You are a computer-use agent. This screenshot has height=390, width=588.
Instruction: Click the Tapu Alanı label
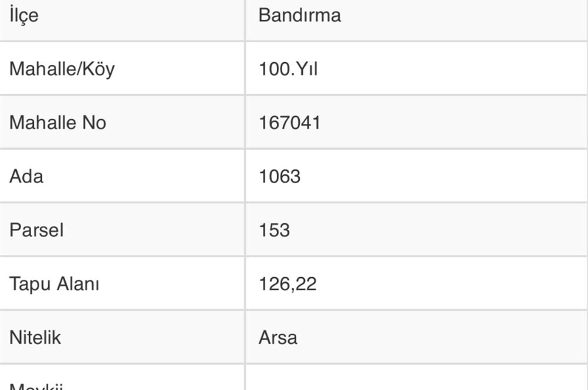click(x=54, y=284)
